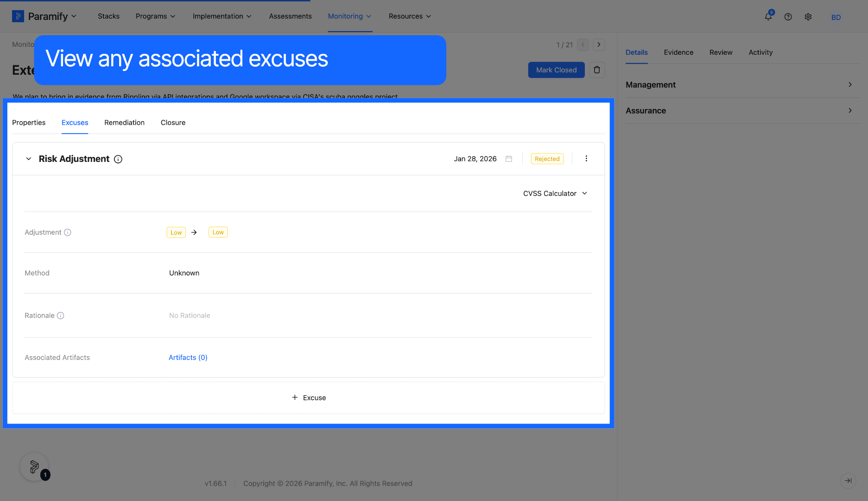The height and width of the screenshot is (501, 868).
Task: Collapse the Risk Adjustment section chevron
Action: (29, 159)
